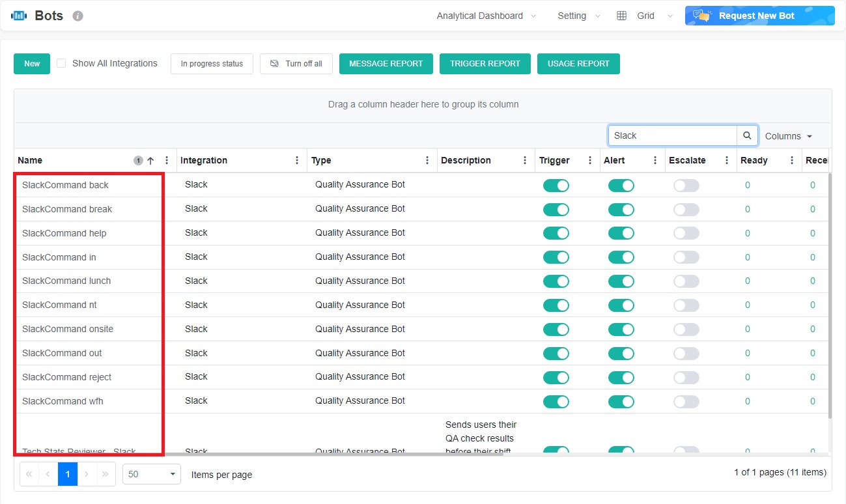Screen dimensions: 846x504
Task: Open the Setting menu
Action: (x=578, y=16)
